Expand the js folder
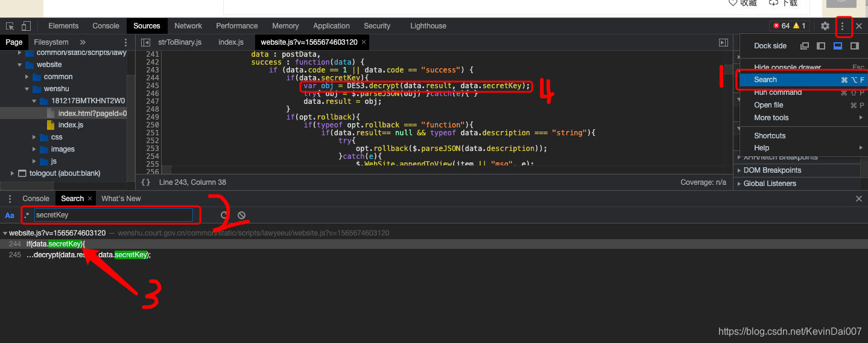This screenshot has width=868, height=343. pyautogui.click(x=34, y=161)
